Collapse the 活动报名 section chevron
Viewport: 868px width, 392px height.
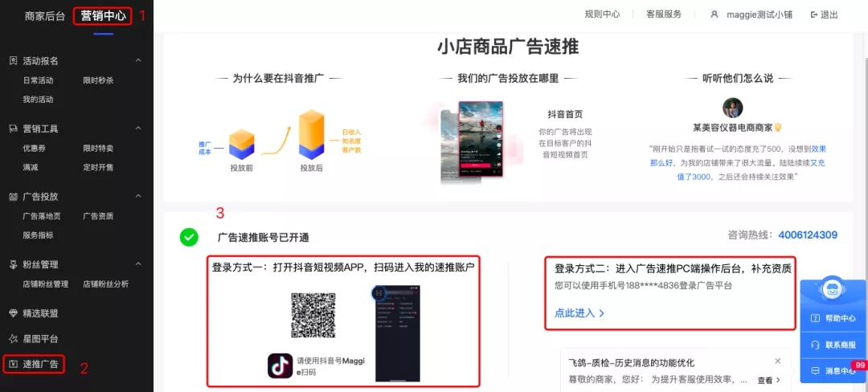pyautogui.click(x=138, y=60)
